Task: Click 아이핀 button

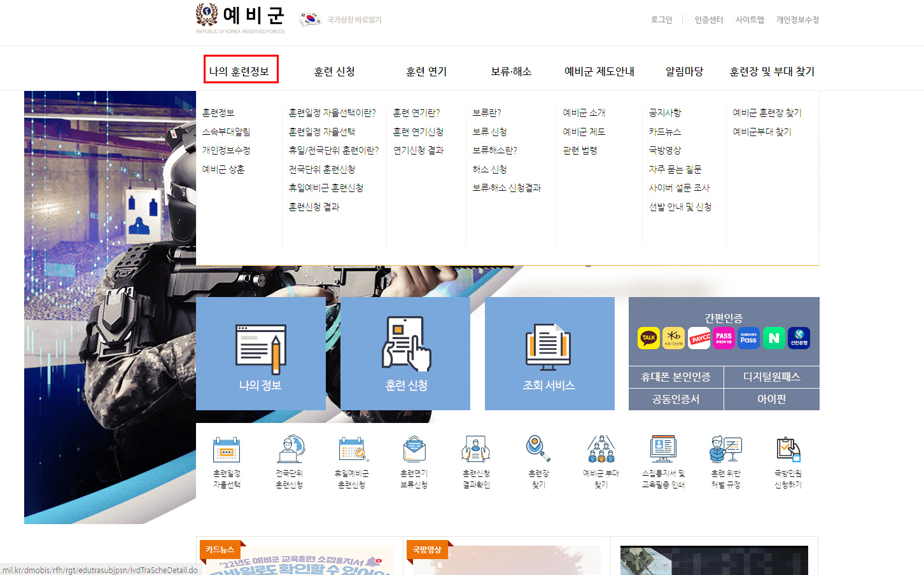Action: [772, 399]
